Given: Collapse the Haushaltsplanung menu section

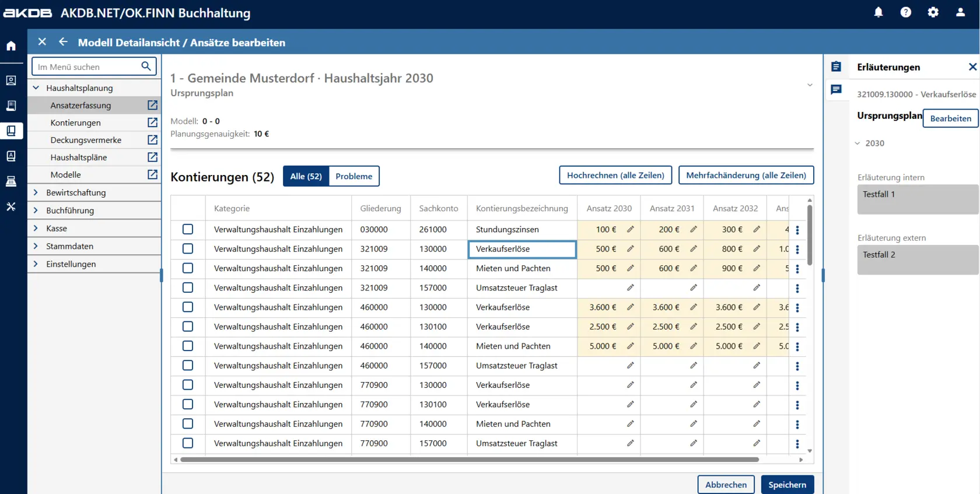Looking at the screenshot, I should (x=36, y=88).
